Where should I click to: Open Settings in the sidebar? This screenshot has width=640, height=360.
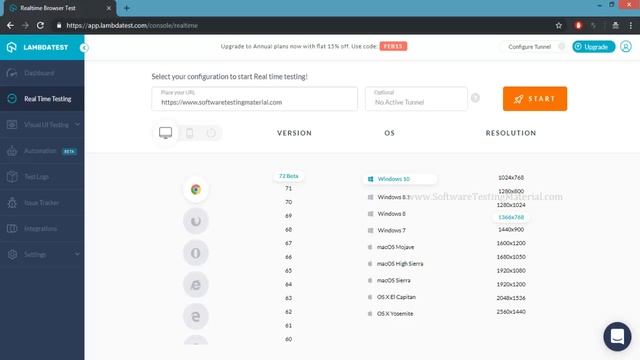point(42,254)
